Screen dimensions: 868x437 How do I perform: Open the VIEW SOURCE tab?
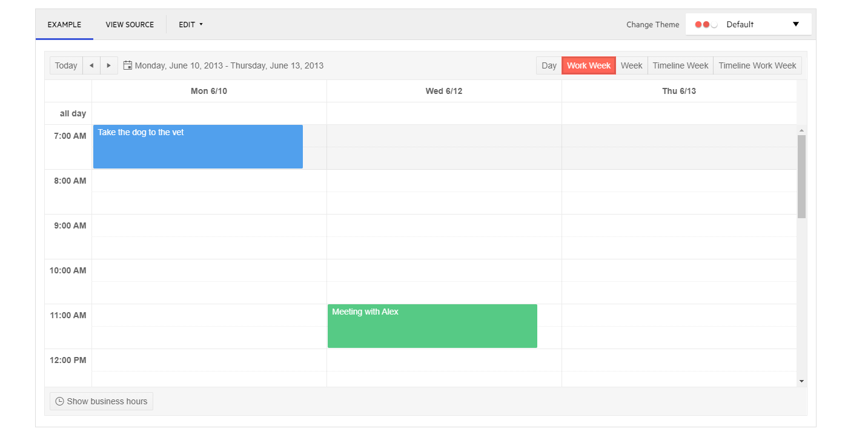pyautogui.click(x=130, y=25)
